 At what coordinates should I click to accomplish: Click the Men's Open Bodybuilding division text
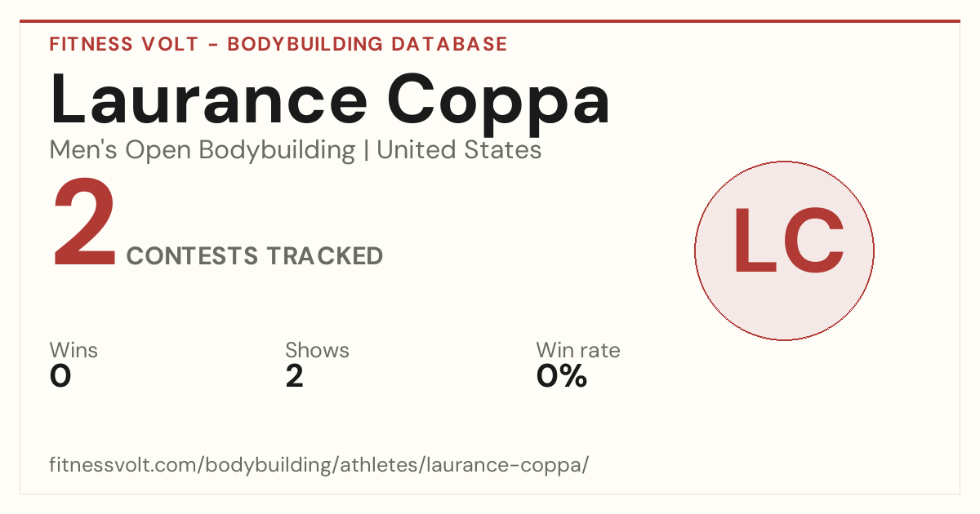(203, 150)
